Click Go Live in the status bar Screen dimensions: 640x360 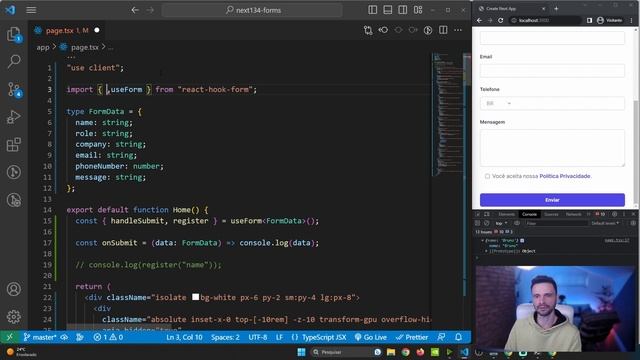click(x=370, y=337)
